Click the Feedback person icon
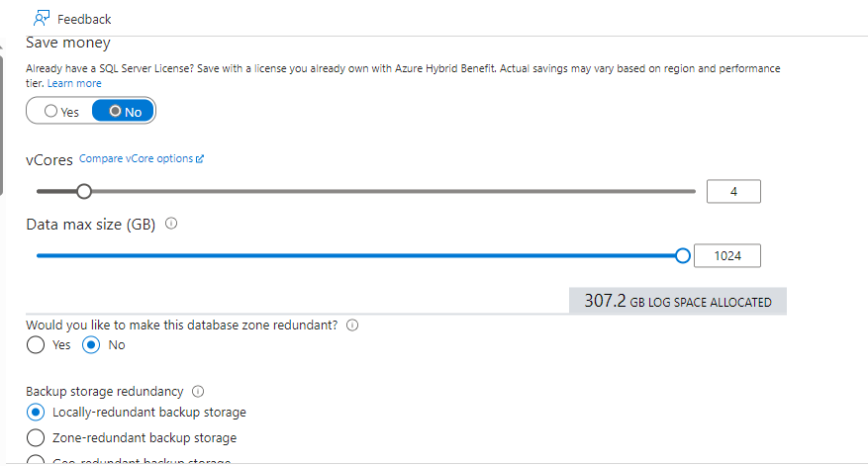This screenshot has width=868, height=466. pos(42,18)
